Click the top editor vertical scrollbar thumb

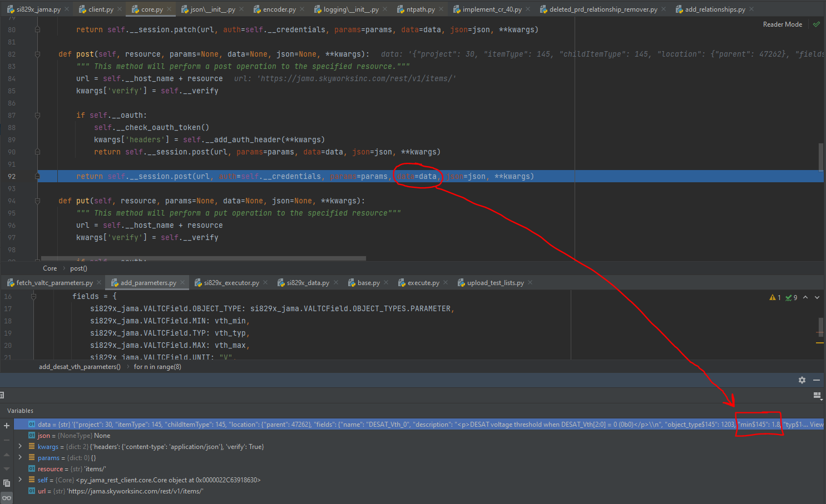820,157
